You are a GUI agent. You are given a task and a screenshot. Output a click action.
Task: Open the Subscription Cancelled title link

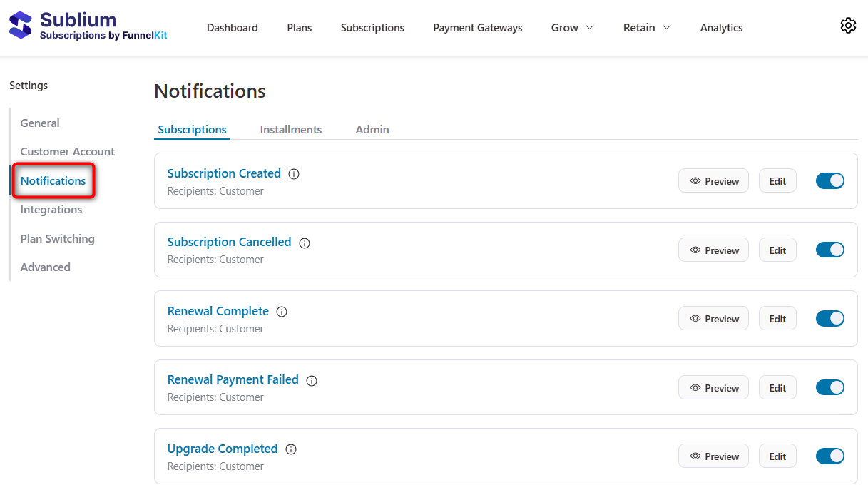pos(229,242)
